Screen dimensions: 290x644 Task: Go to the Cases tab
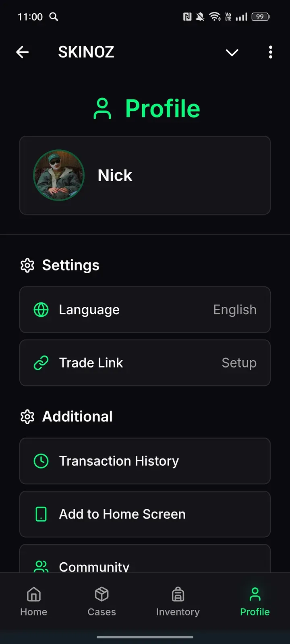point(101,601)
